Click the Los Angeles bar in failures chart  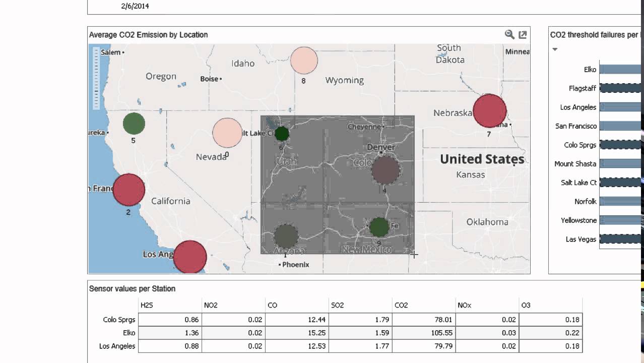point(620,107)
